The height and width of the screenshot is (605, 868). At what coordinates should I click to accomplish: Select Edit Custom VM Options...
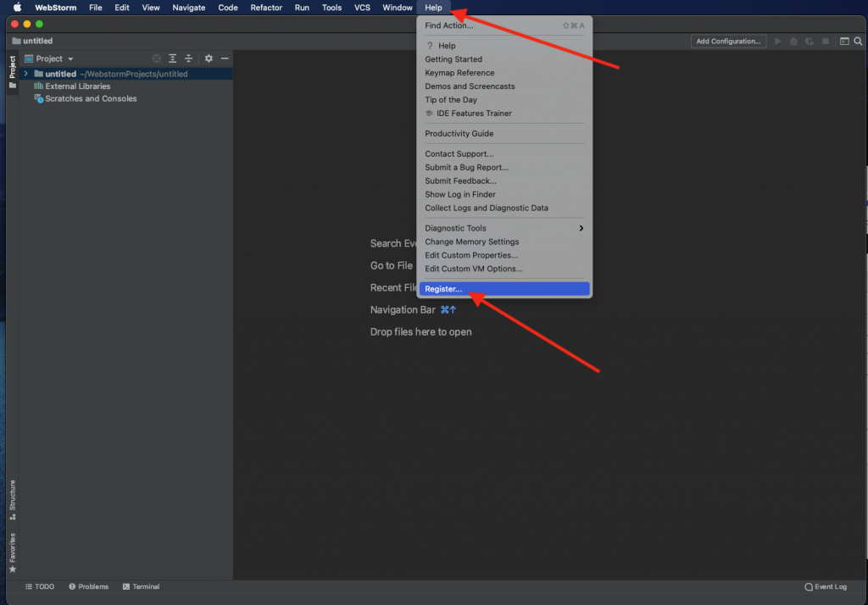tap(504, 269)
